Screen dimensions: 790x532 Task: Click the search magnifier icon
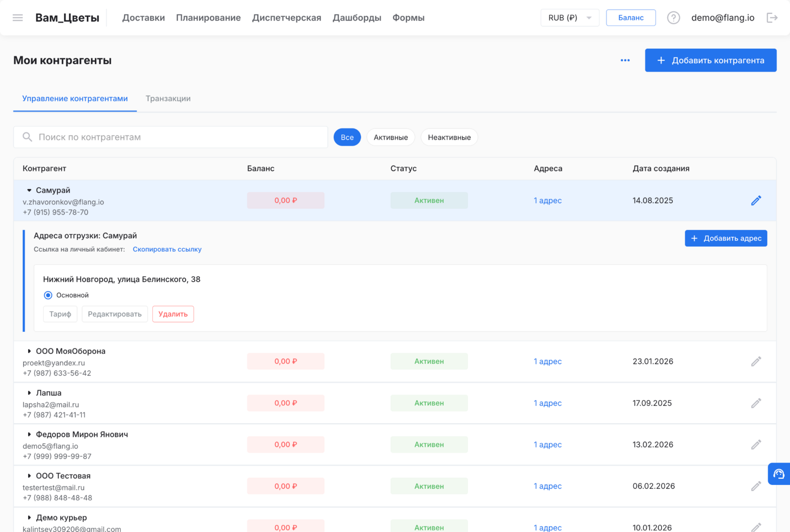pos(27,137)
